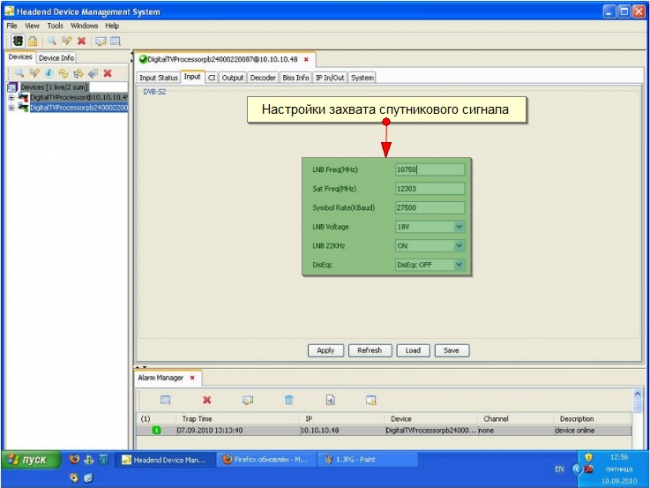Click the red X delete icon in main toolbar
650x488 pixels.
82,41
